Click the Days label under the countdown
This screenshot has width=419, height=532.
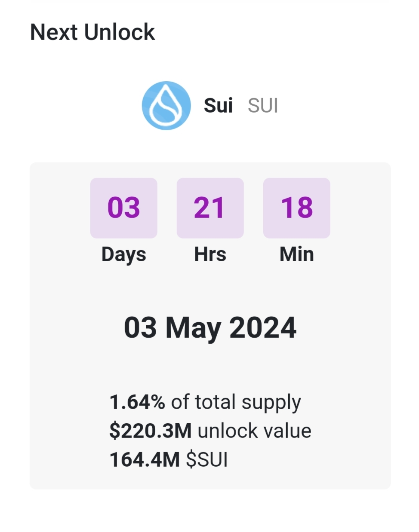[124, 254]
